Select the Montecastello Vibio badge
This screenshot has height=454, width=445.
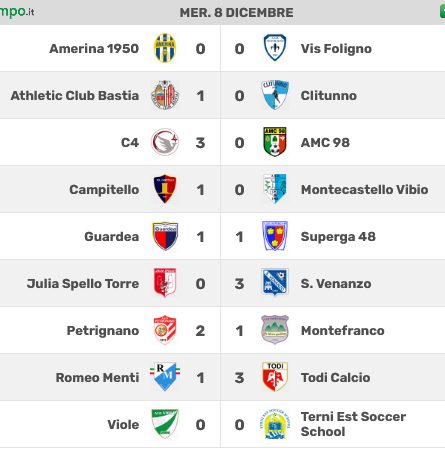click(x=275, y=189)
